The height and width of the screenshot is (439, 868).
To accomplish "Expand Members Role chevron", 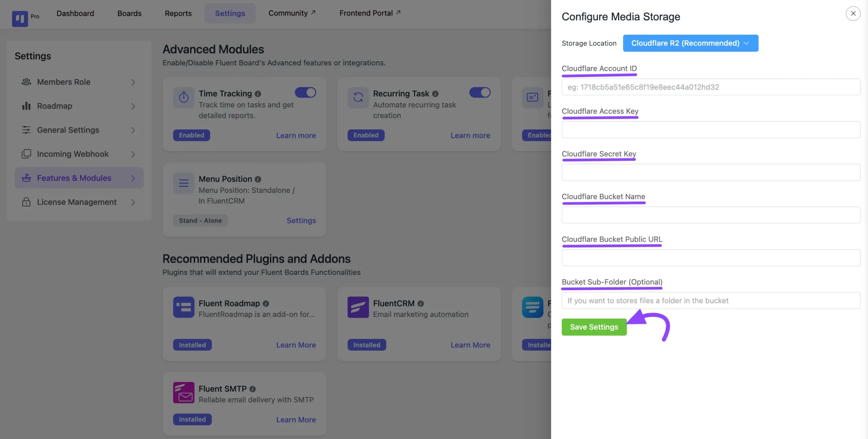I will click(133, 82).
